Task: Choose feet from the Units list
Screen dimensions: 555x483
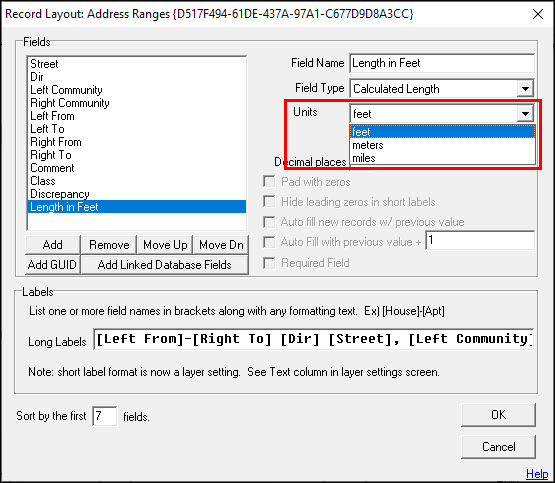Action: coord(442,132)
